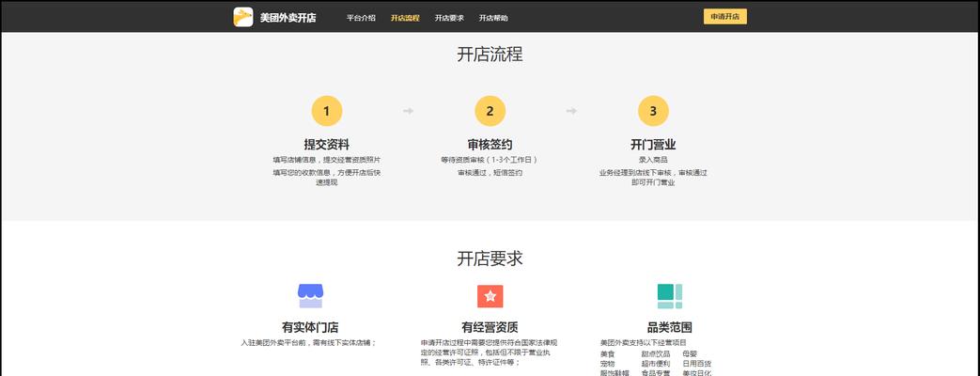This screenshot has height=376, width=980.
Task: Click the 开店要求 section heading
Action: tap(490, 258)
